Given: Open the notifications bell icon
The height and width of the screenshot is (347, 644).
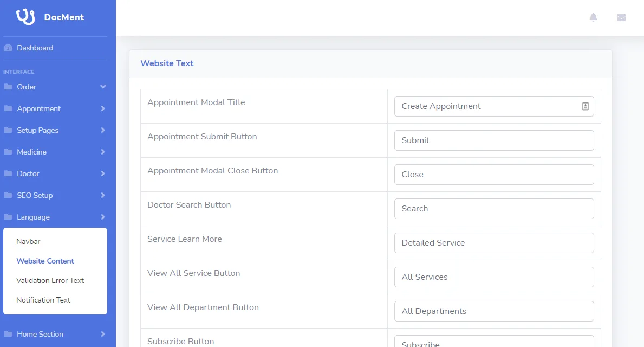Looking at the screenshot, I should click(x=593, y=17).
